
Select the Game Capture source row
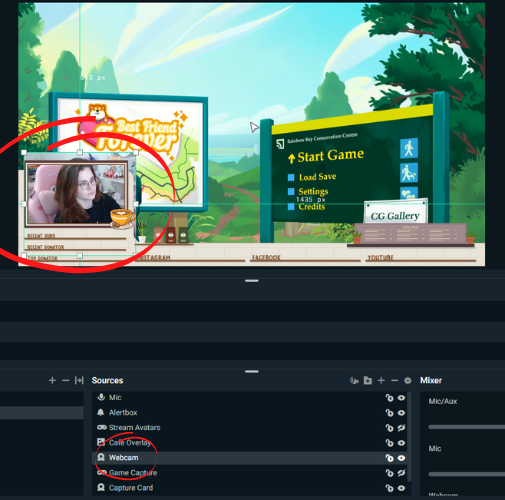(x=250, y=473)
